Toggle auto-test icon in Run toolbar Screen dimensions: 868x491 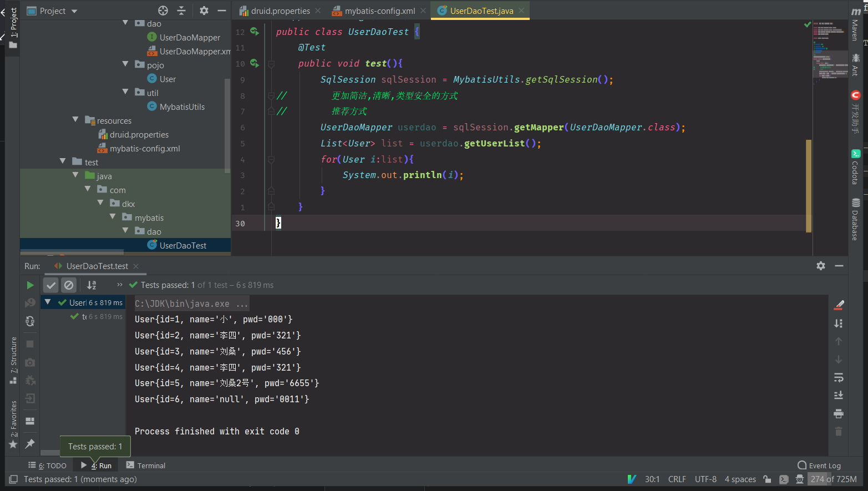[30, 321]
